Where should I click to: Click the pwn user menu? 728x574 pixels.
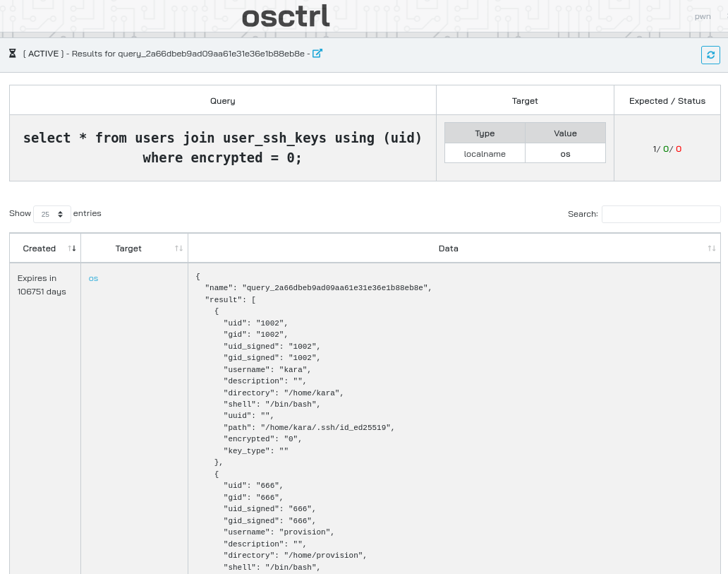pos(703,17)
